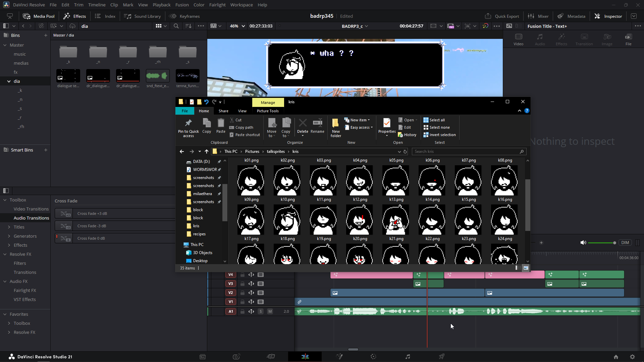Toggle lock on track V1
The width and height of the screenshot is (644, 362).
[242, 302]
